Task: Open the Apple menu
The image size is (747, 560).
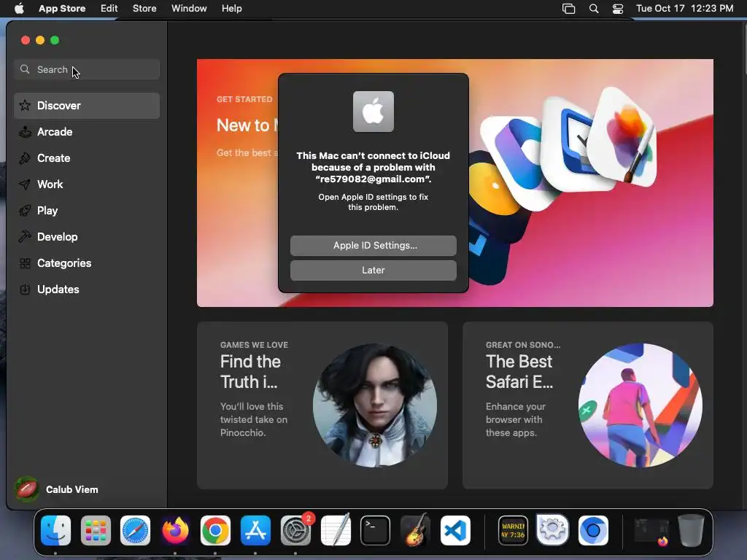Action: tap(19, 9)
